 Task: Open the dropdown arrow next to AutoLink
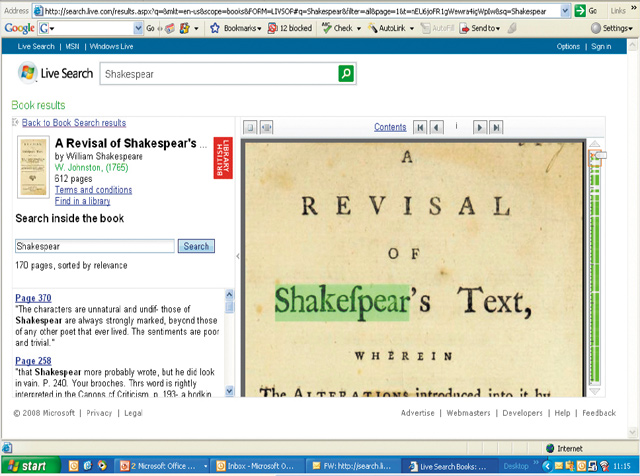pos(411,29)
